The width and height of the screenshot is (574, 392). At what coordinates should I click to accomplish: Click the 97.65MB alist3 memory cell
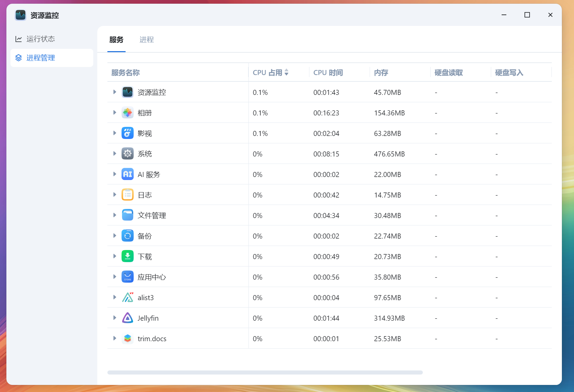click(x=387, y=298)
